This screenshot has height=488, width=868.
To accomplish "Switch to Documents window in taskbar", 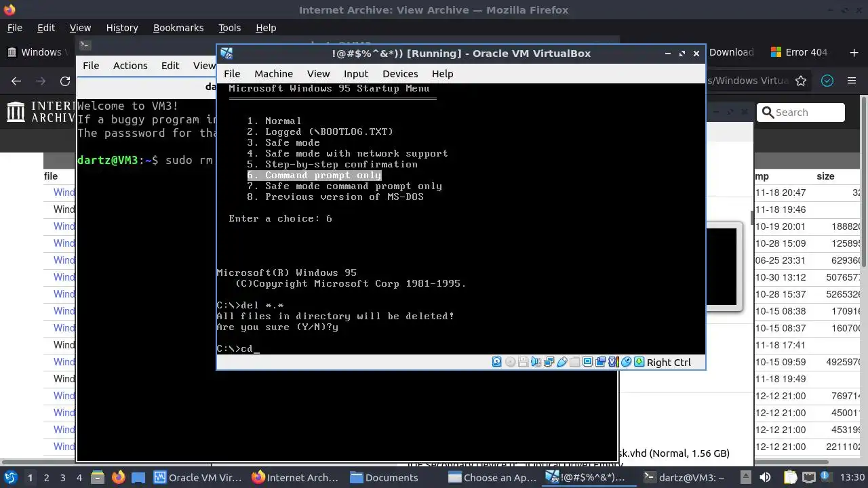I will [x=384, y=478].
